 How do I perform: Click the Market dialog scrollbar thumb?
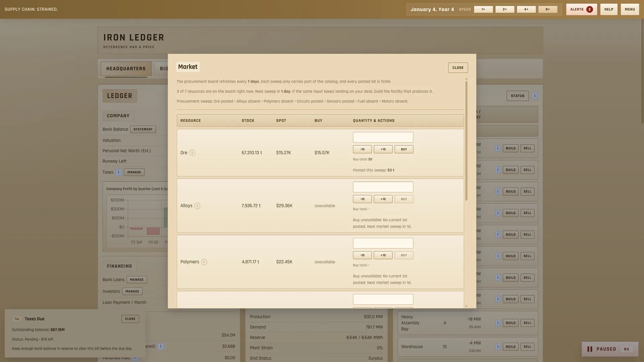point(466,141)
